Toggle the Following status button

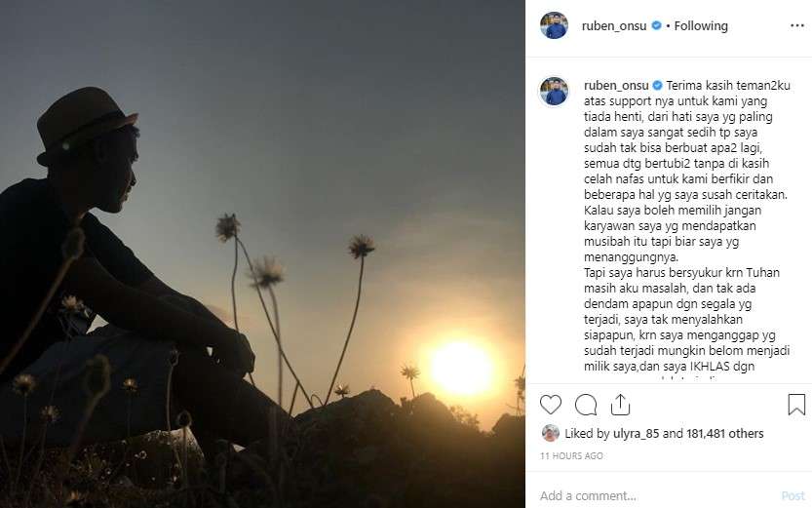tap(701, 26)
